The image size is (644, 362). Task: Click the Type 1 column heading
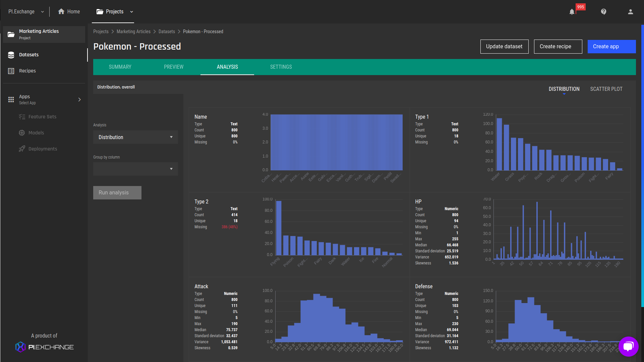[422, 117]
